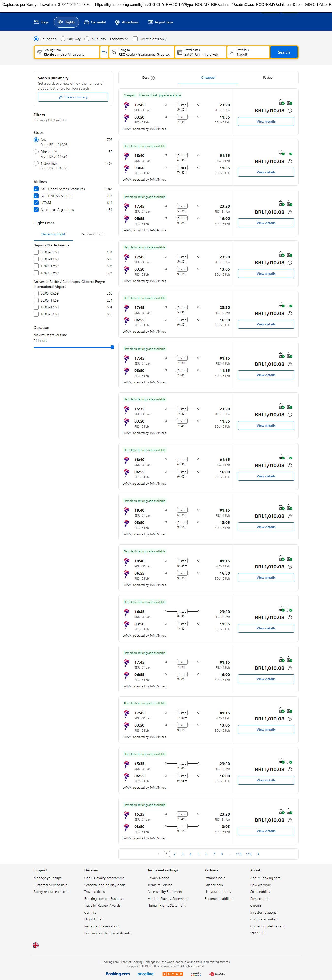Click the swap origin and destination arrows icon
This screenshot has width=332, height=980.
pyautogui.click(x=104, y=52)
